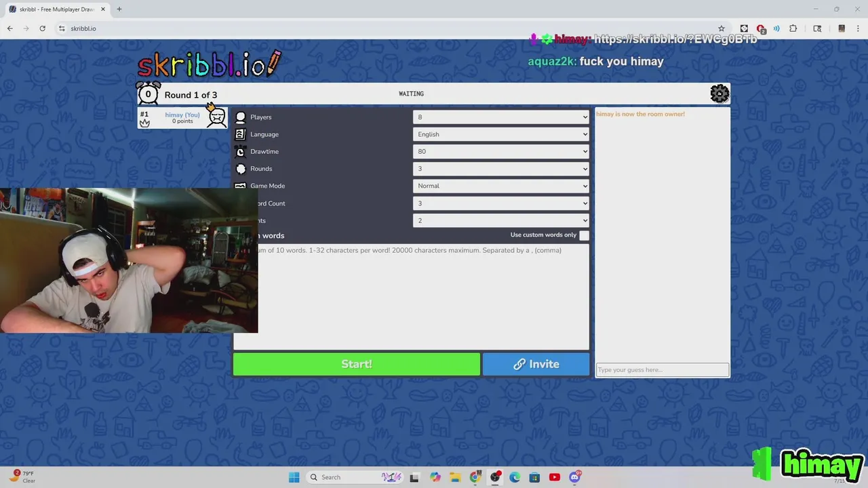Viewport: 868px width, 488px height.
Task: Click himay's player avatar
Action: 217,117
